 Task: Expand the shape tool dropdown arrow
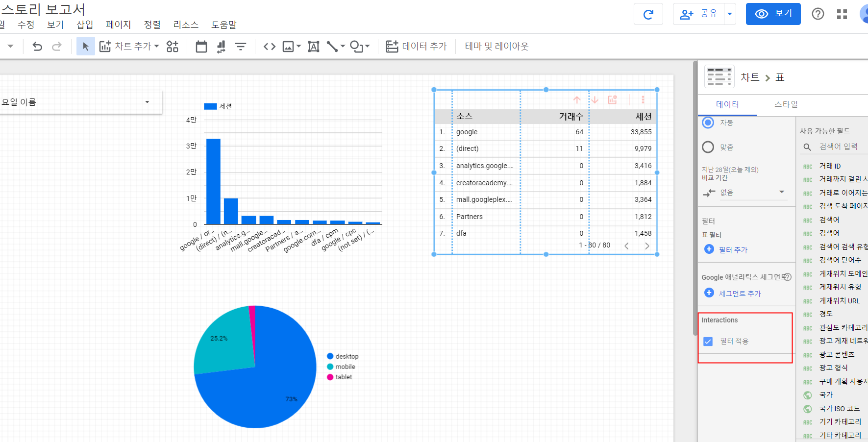coord(368,47)
